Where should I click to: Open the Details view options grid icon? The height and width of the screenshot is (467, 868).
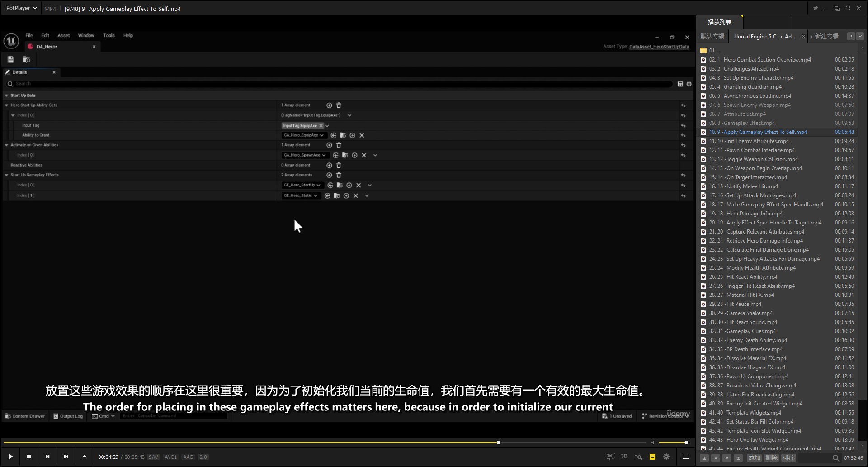pos(680,84)
